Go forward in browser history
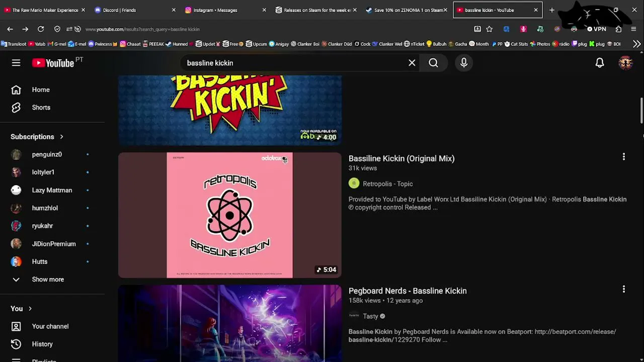 [25, 29]
